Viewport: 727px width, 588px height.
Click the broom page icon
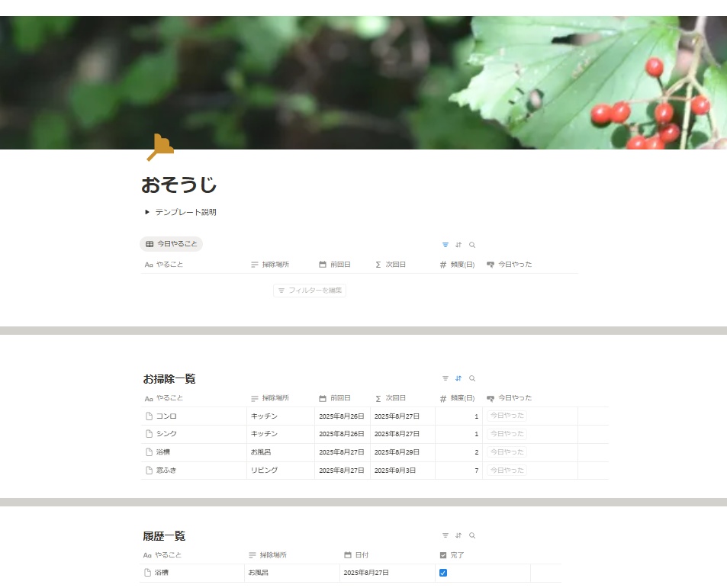tap(160, 147)
